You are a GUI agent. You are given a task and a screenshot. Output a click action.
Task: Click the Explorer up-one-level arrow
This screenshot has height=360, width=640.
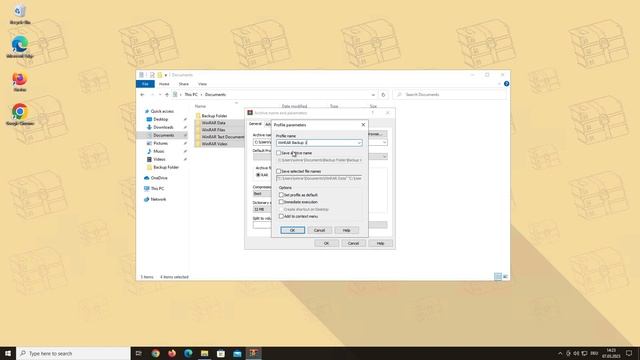coord(167,95)
